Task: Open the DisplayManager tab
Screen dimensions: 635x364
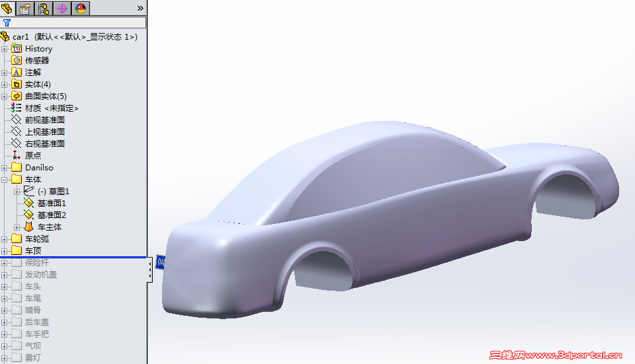Action: pos(81,8)
